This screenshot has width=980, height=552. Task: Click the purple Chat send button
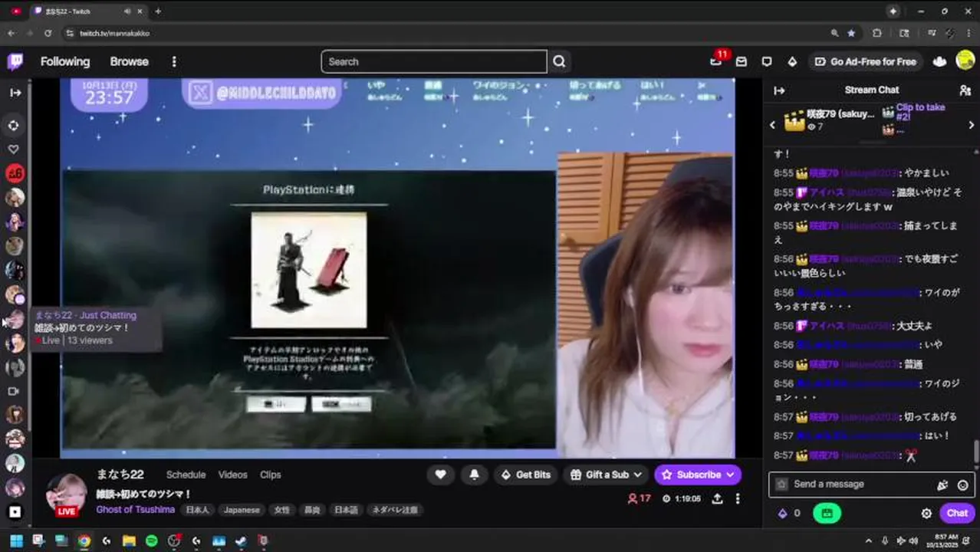coord(957,513)
